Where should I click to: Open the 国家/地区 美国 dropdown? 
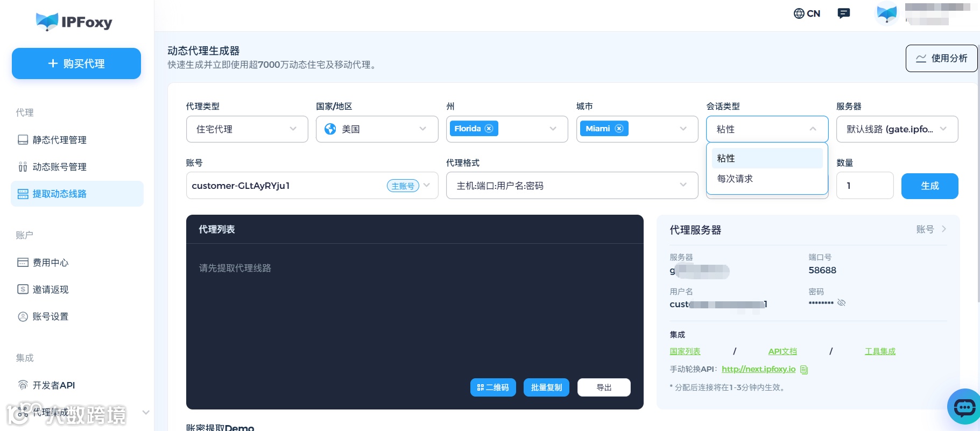[377, 129]
